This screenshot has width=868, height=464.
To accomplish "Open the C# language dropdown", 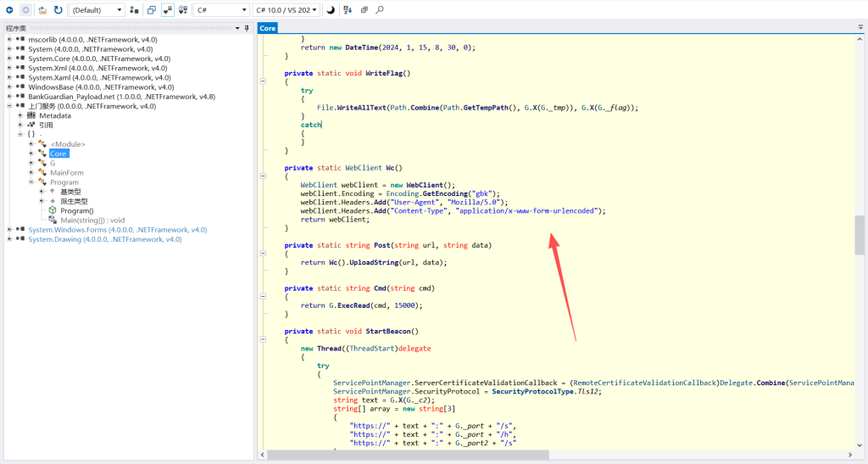I will (x=221, y=10).
